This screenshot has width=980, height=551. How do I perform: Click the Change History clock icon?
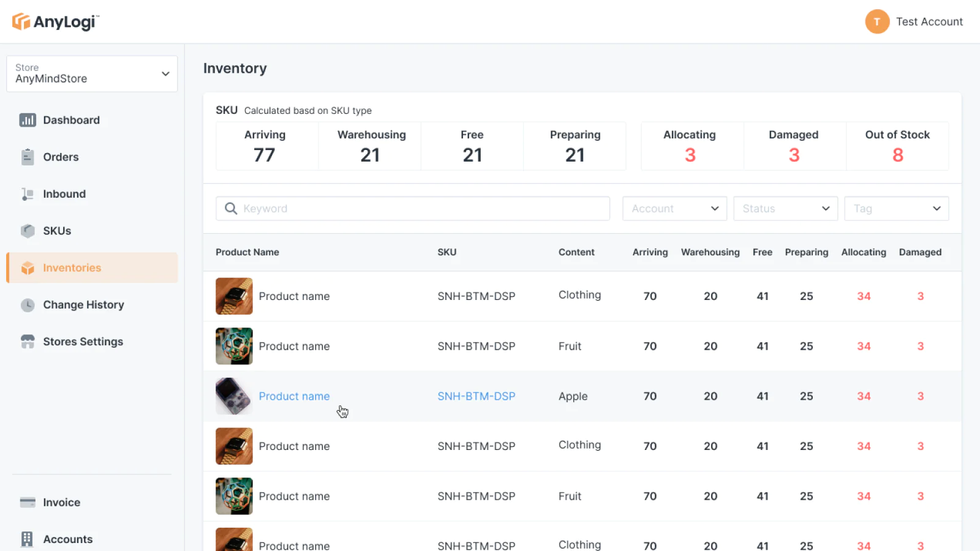click(28, 305)
